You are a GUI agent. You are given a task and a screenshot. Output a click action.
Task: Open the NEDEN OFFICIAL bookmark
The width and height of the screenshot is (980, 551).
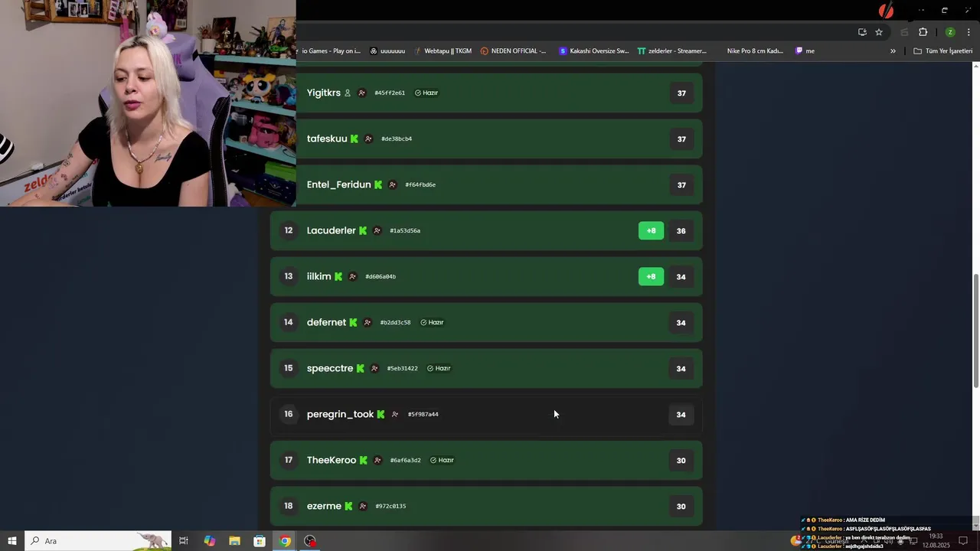point(513,51)
